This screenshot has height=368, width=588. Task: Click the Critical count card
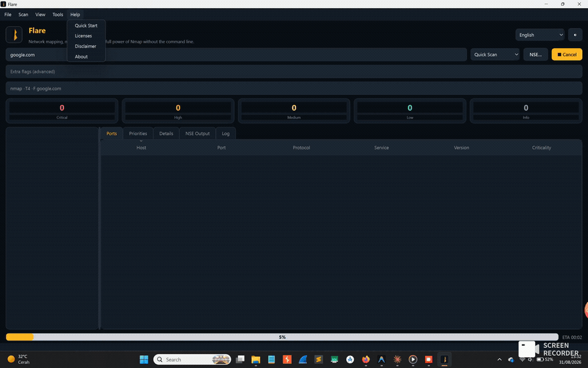(x=62, y=111)
